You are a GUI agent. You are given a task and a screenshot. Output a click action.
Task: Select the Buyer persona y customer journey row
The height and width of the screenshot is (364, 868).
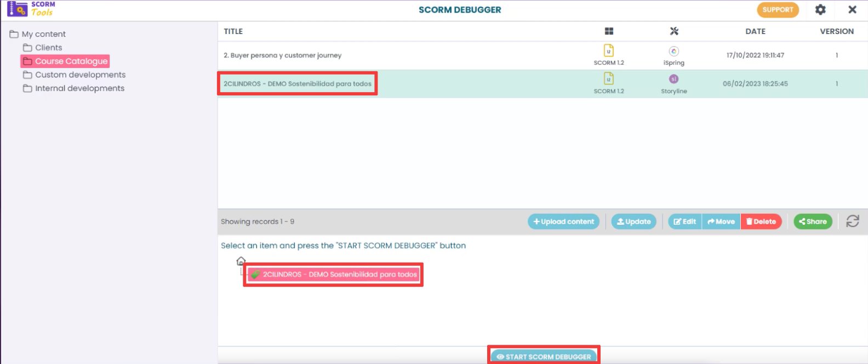[x=282, y=55]
